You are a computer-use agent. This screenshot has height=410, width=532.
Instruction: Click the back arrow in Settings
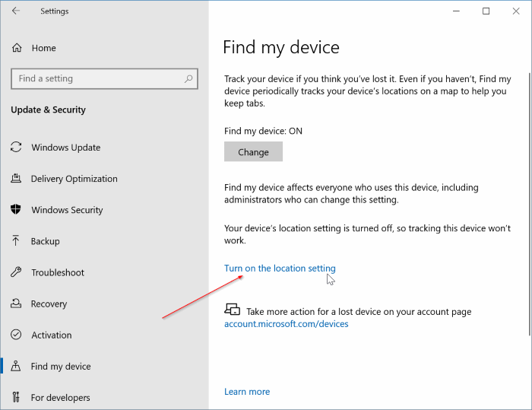click(16, 11)
